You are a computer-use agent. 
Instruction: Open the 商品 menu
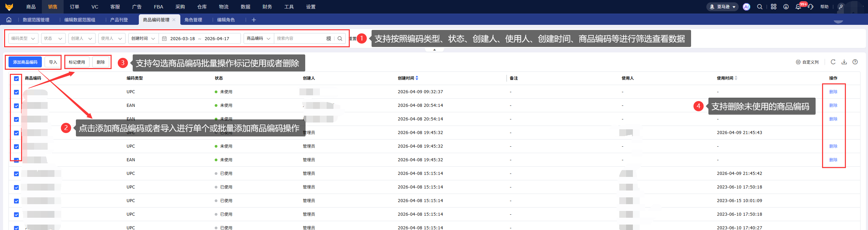coord(31,7)
